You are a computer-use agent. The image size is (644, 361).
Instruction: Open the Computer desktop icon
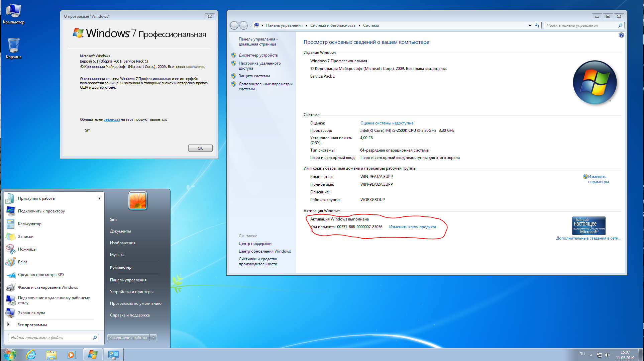(x=13, y=14)
